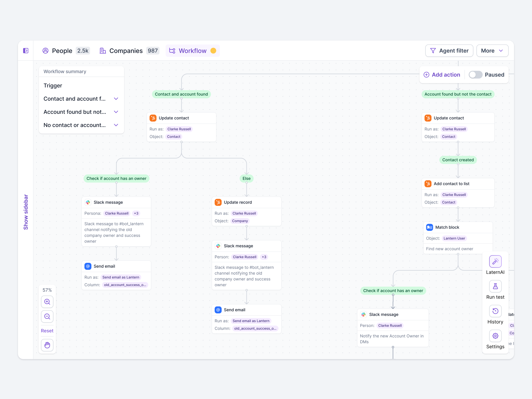The width and height of the screenshot is (532, 399).
Task: Open workflow History
Action: coord(495,311)
